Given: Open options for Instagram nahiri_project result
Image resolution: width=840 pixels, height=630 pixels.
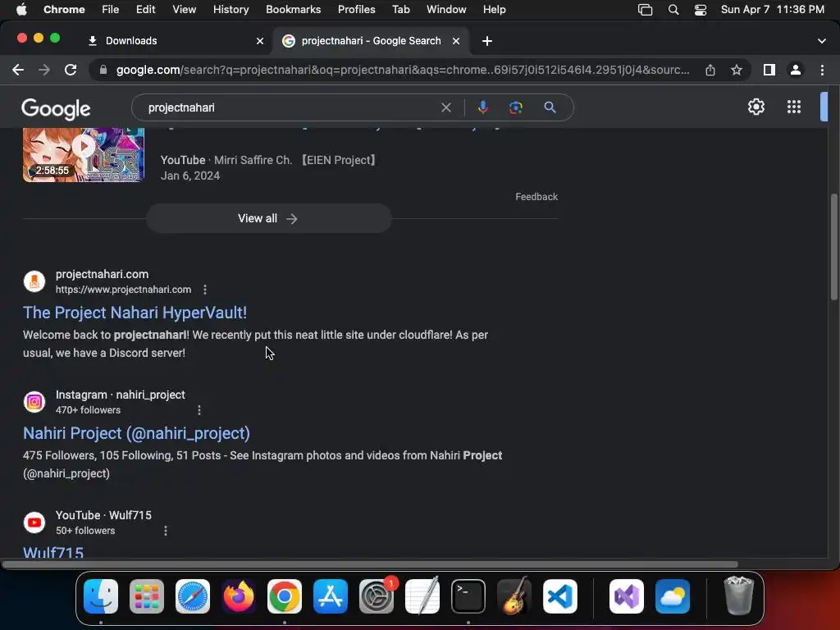Looking at the screenshot, I should (199, 410).
